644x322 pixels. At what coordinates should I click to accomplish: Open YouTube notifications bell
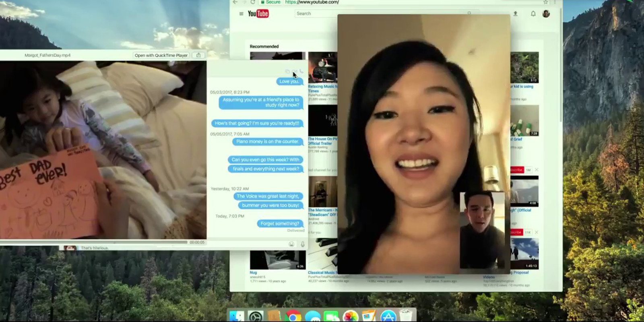tap(533, 14)
